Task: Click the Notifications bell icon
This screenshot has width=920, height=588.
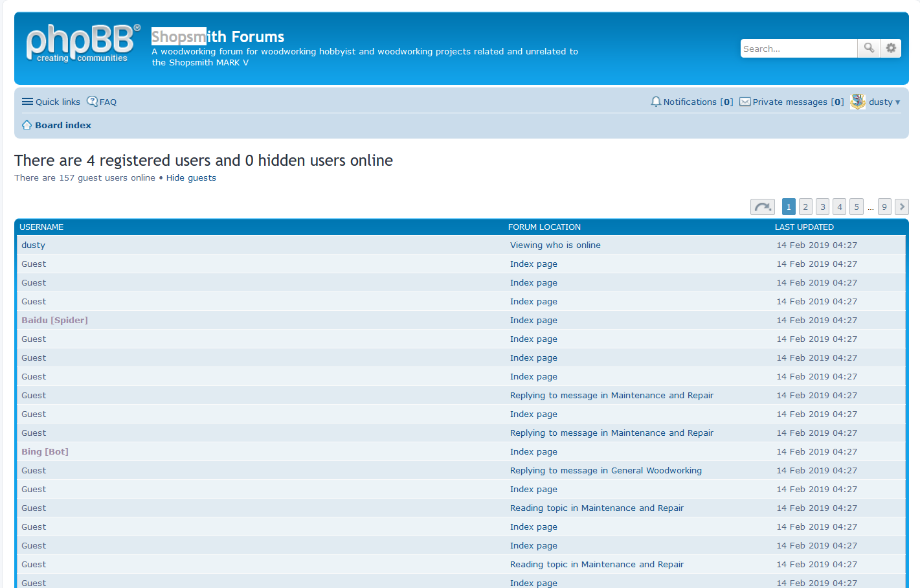Action: click(656, 102)
